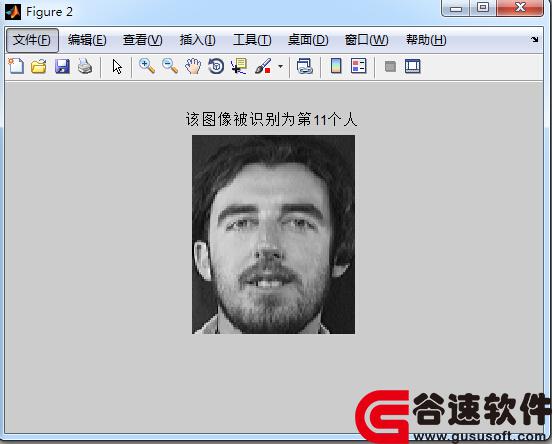Click the Link Plot icon
552x444 pixels.
305,66
